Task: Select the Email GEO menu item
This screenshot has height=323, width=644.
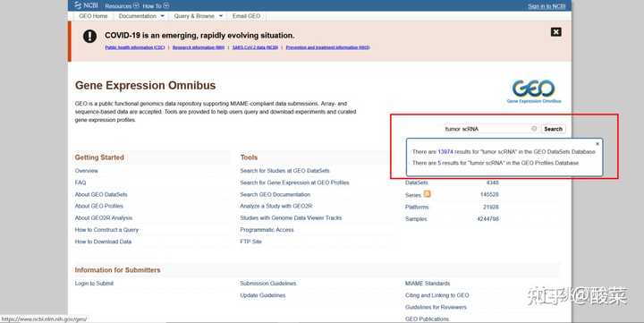Action: pos(246,16)
